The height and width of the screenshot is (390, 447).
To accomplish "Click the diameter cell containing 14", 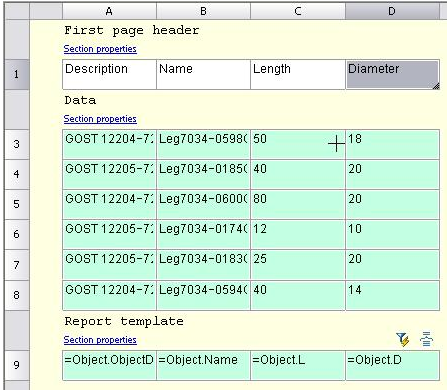I will click(392, 295).
